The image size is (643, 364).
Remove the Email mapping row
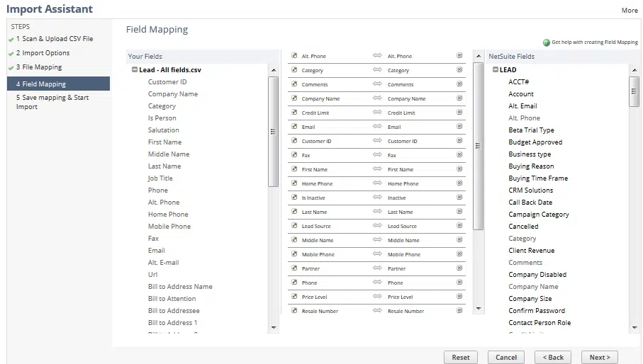click(459, 127)
